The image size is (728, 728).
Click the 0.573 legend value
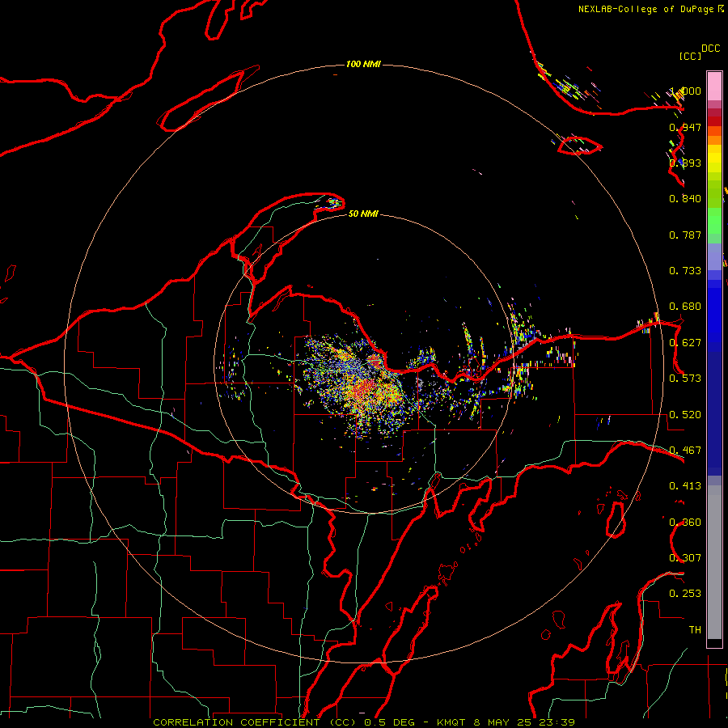click(685, 379)
